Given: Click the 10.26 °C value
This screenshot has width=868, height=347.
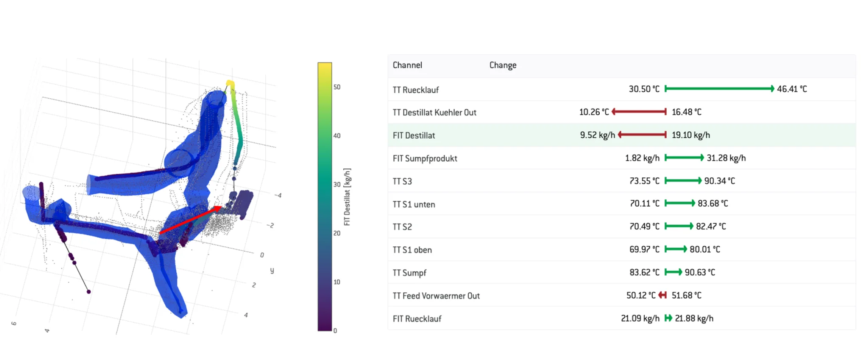Looking at the screenshot, I should tap(594, 112).
